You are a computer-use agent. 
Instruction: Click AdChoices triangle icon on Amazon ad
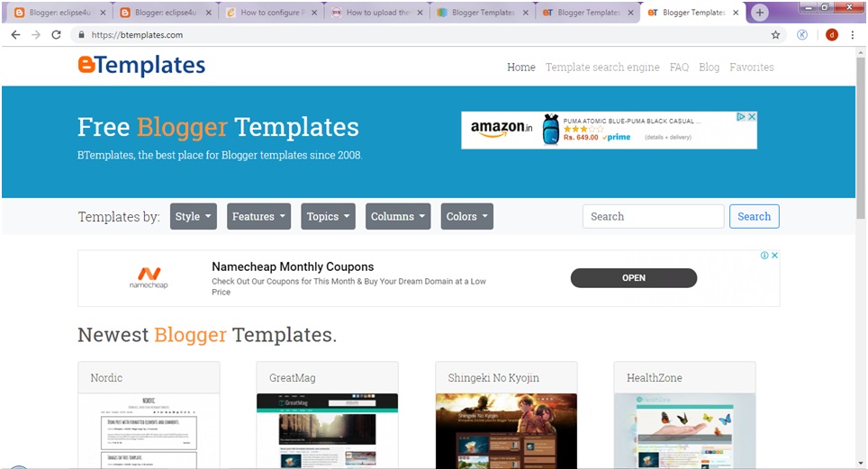click(741, 117)
